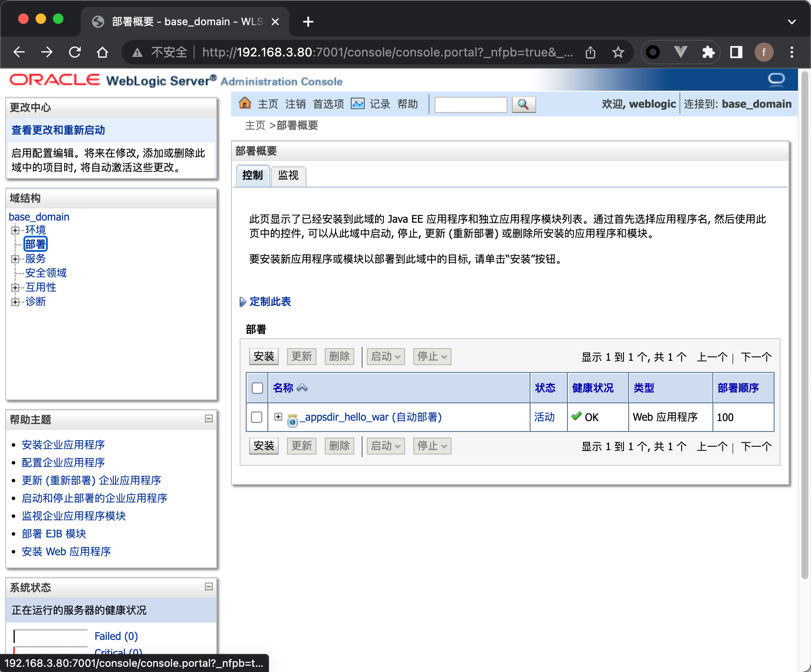This screenshot has width=811, height=672.
Task: Click the home icon in console toolbar
Action: point(245,103)
